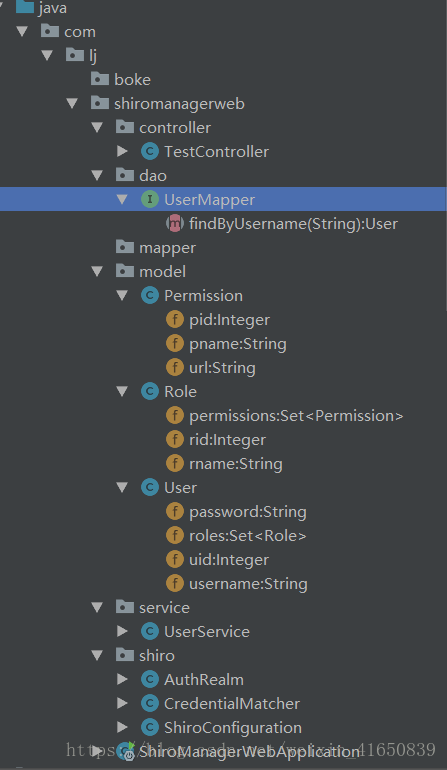This screenshot has width=447, height=770.
Task: Collapse the controller folder arrow
Action: [97, 128]
